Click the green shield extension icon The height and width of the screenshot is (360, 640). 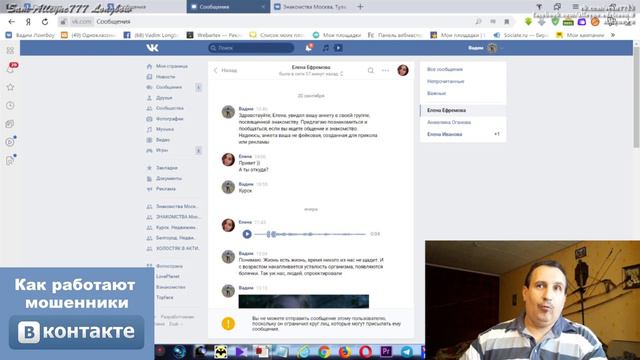tap(555, 21)
